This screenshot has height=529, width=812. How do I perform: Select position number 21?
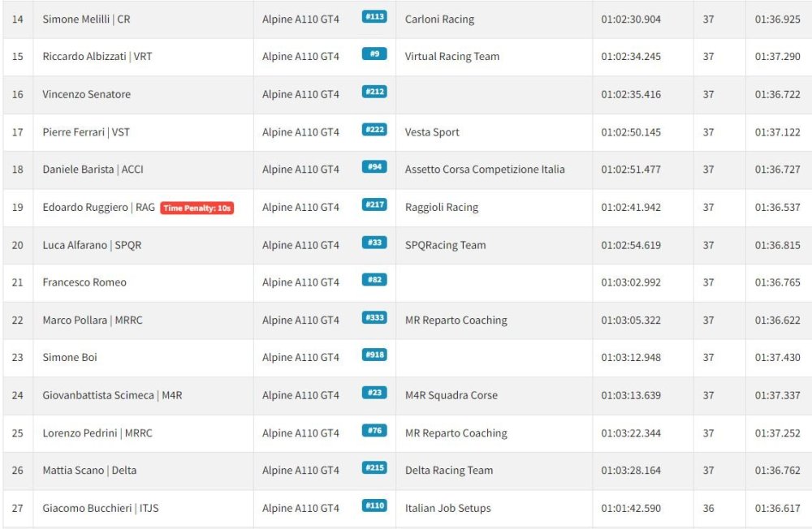18,282
